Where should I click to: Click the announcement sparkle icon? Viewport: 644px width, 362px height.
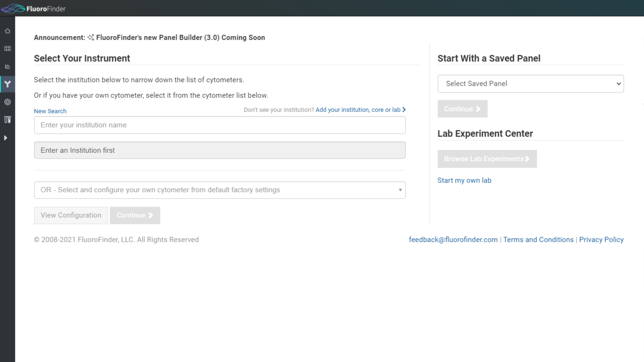coord(91,38)
